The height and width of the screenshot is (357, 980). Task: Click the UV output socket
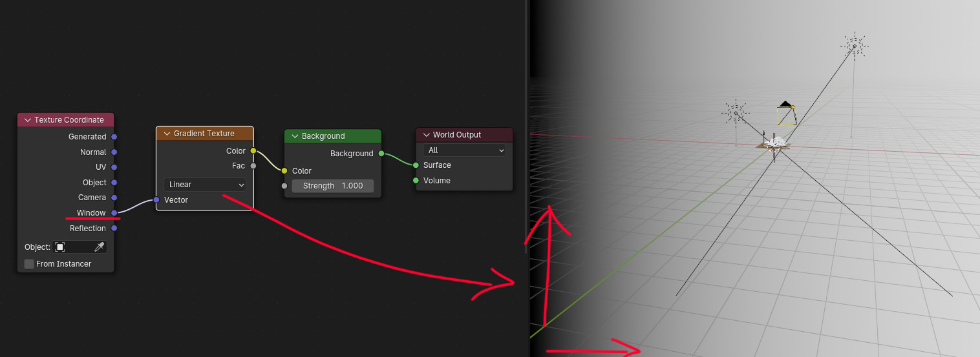click(x=114, y=167)
